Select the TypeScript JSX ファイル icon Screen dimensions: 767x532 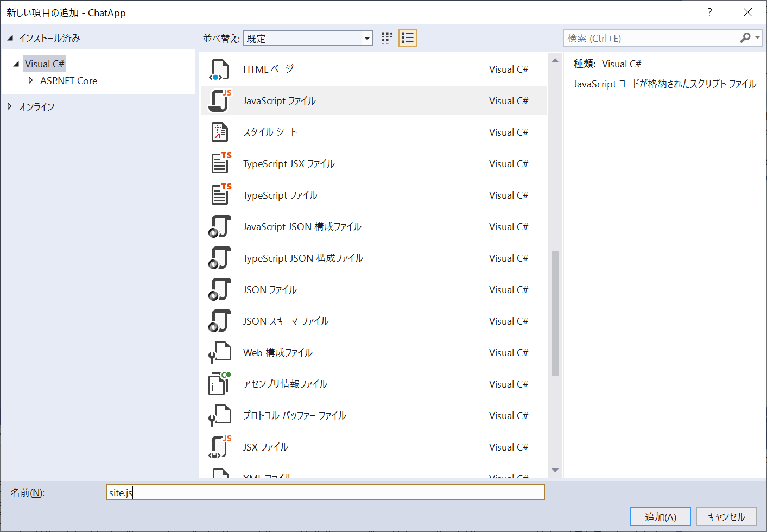pos(221,163)
